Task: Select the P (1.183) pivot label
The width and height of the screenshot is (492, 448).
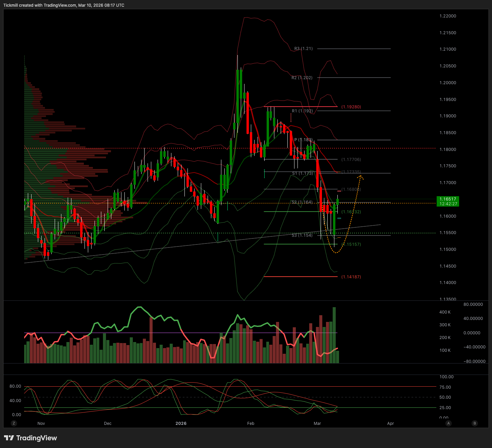Action: (x=304, y=140)
